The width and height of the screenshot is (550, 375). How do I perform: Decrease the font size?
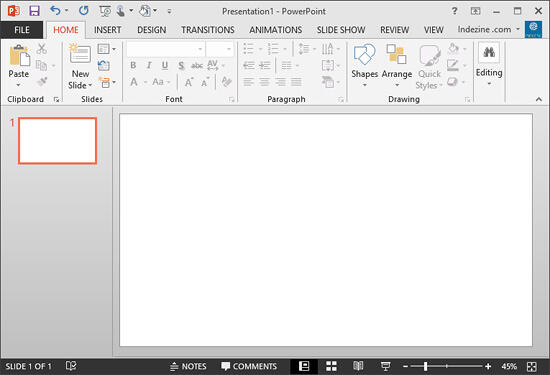point(204,82)
